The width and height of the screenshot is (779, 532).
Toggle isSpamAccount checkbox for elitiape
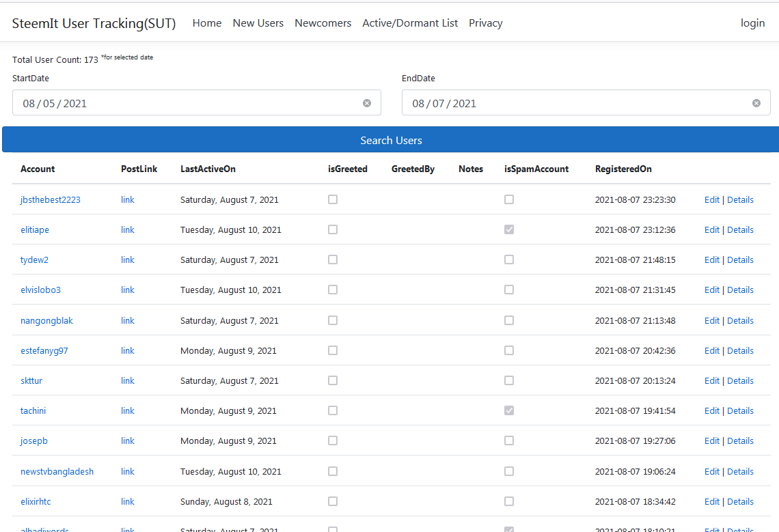(508, 229)
